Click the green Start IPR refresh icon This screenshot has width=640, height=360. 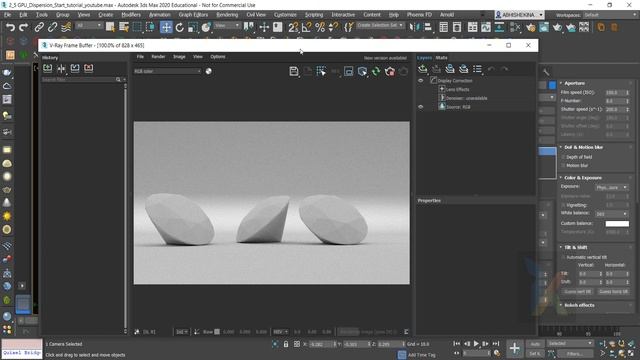[x=376, y=71]
